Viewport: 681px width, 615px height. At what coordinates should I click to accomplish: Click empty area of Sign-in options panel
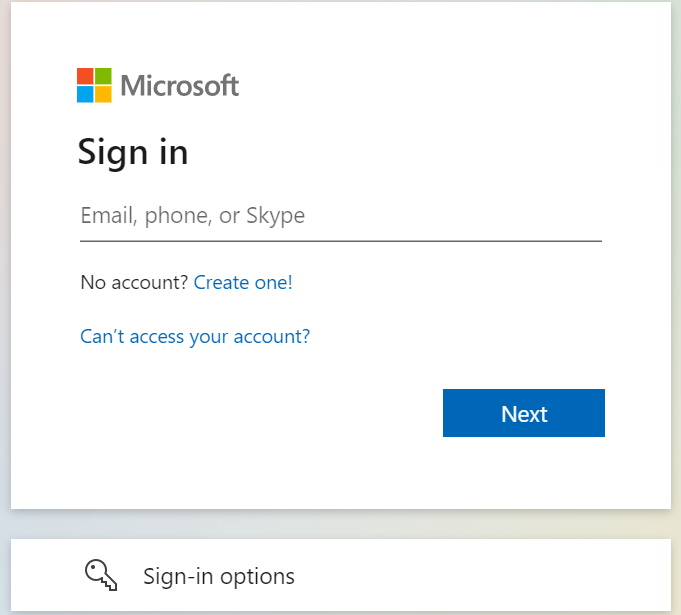478,575
